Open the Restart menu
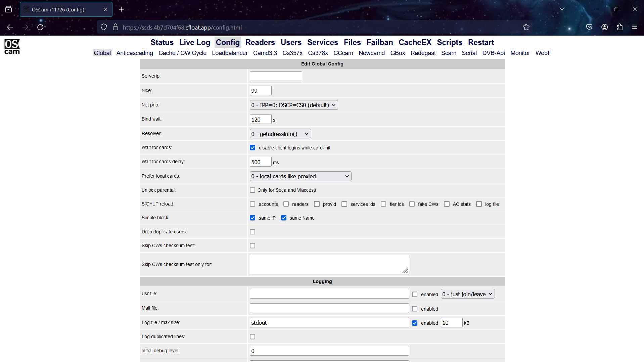This screenshot has width=644, height=362. click(481, 42)
